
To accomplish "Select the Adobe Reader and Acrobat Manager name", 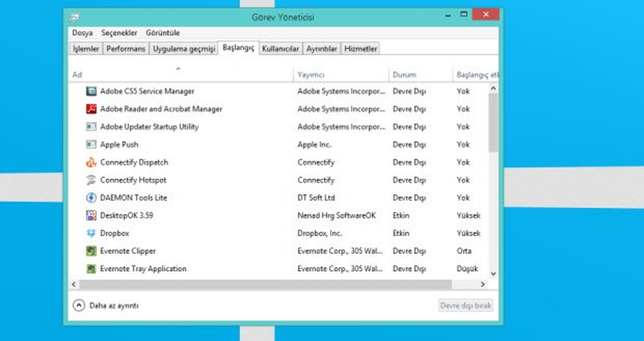I will pos(161,109).
